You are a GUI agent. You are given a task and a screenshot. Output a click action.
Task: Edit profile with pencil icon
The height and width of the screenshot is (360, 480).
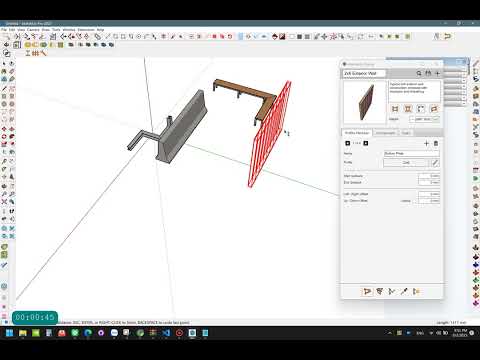435,163
